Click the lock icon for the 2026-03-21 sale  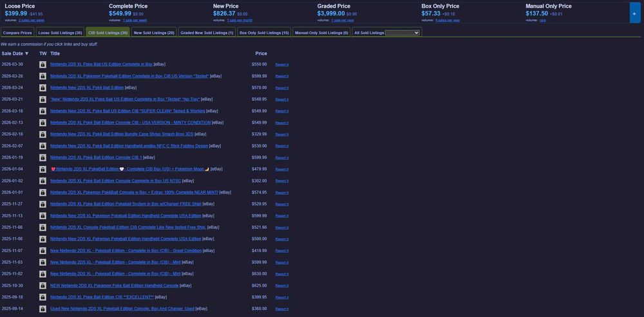click(x=43, y=99)
